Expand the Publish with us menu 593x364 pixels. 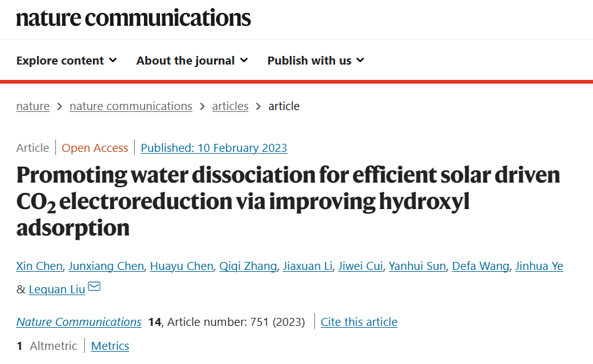point(316,60)
